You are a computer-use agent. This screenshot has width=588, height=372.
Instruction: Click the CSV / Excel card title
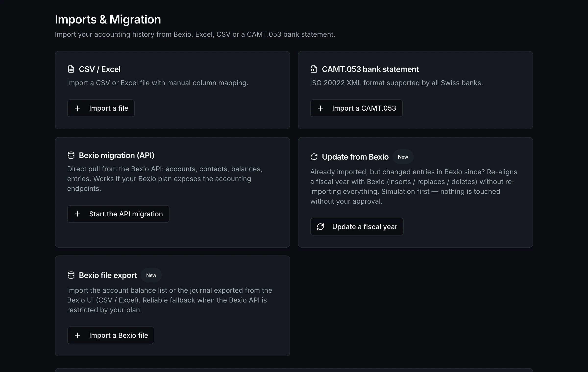pyautogui.click(x=100, y=69)
